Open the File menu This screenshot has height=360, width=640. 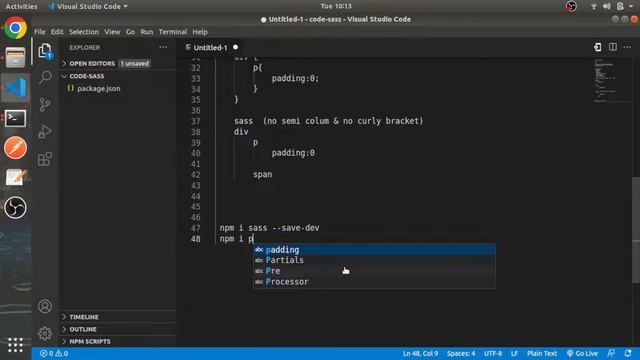pos(40,32)
